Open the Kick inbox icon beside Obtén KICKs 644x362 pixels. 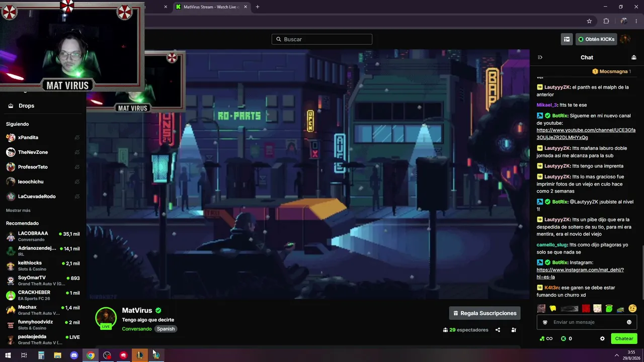pos(567,39)
